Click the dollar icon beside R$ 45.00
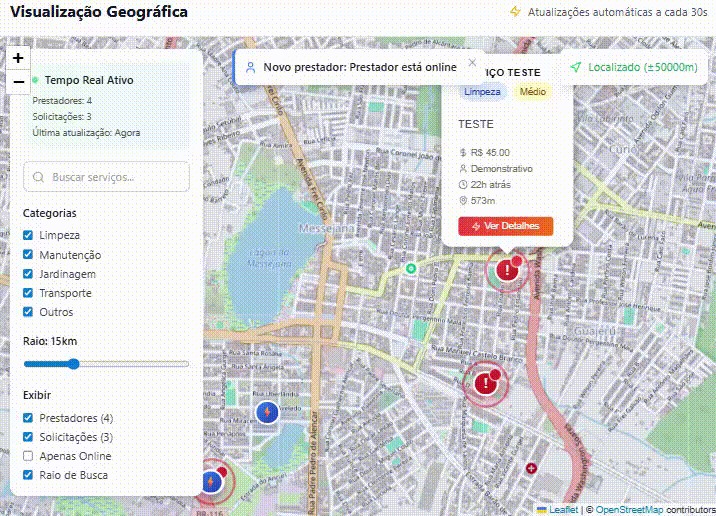Image resolution: width=716 pixels, height=516 pixels. click(463, 153)
